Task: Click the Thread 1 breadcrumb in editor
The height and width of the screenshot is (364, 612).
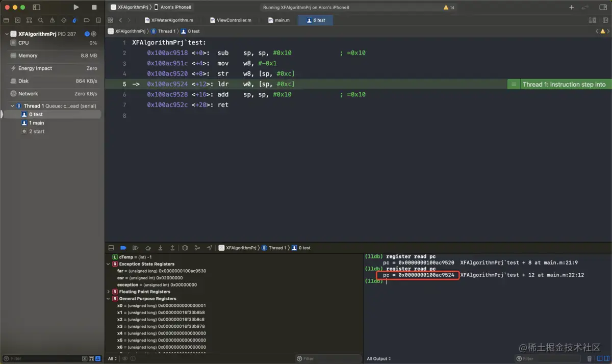Action: point(163,31)
